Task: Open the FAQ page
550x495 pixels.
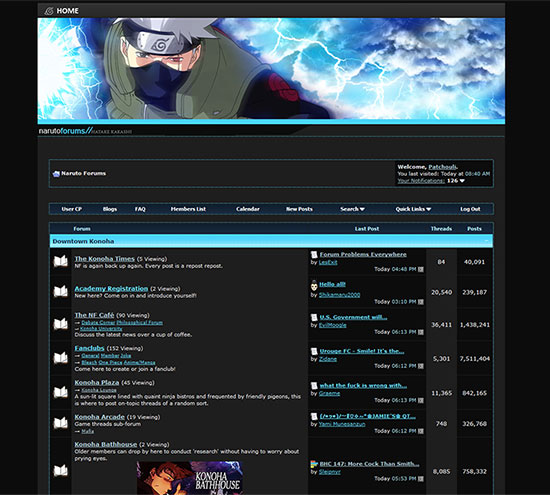Action: [x=140, y=209]
